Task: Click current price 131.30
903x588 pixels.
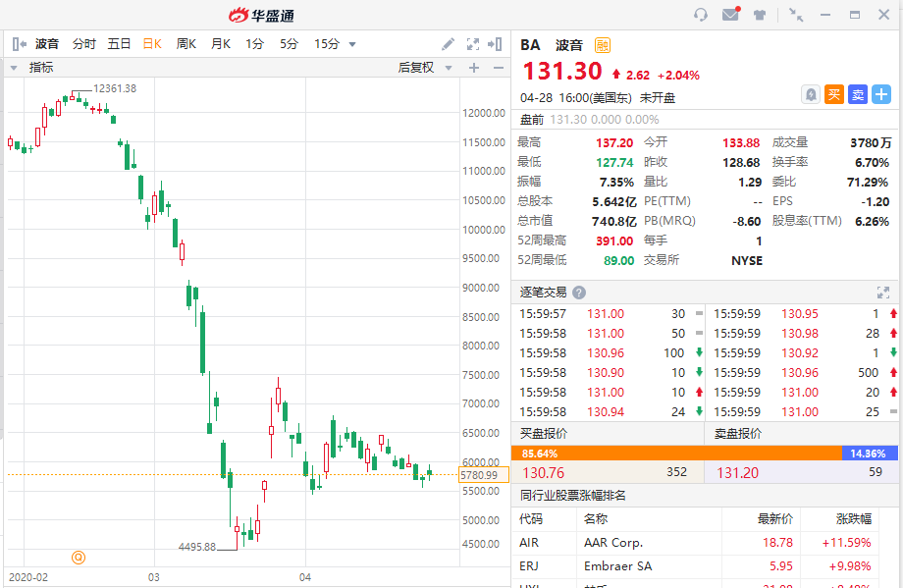Action: [x=562, y=72]
